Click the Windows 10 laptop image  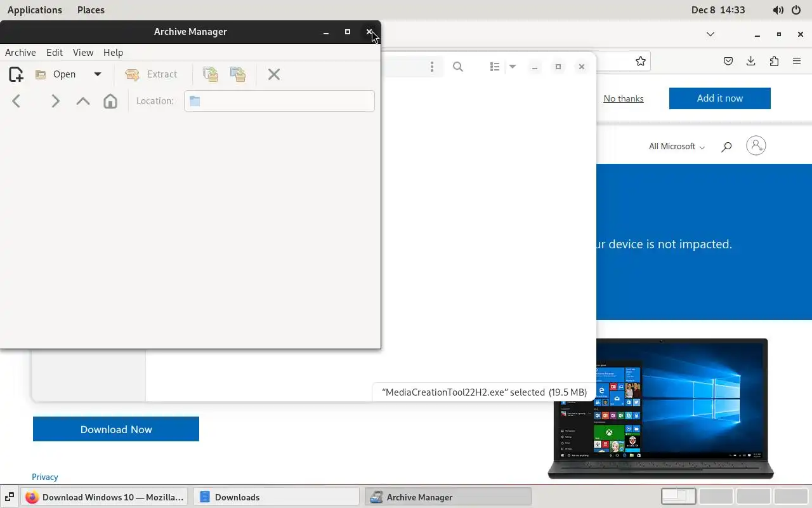pyautogui.click(x=660, y=408)
